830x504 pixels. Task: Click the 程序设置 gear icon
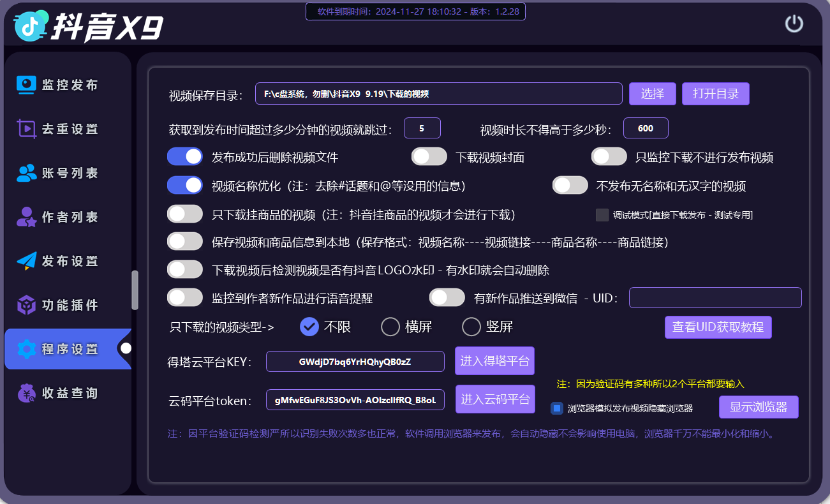pos(26,349)
